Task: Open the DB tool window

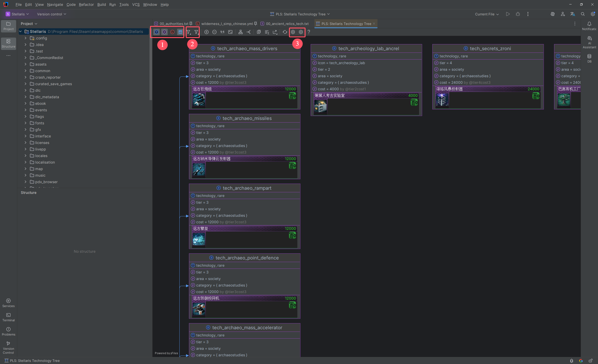Action: pyautogui.click(x=589, y=58)
